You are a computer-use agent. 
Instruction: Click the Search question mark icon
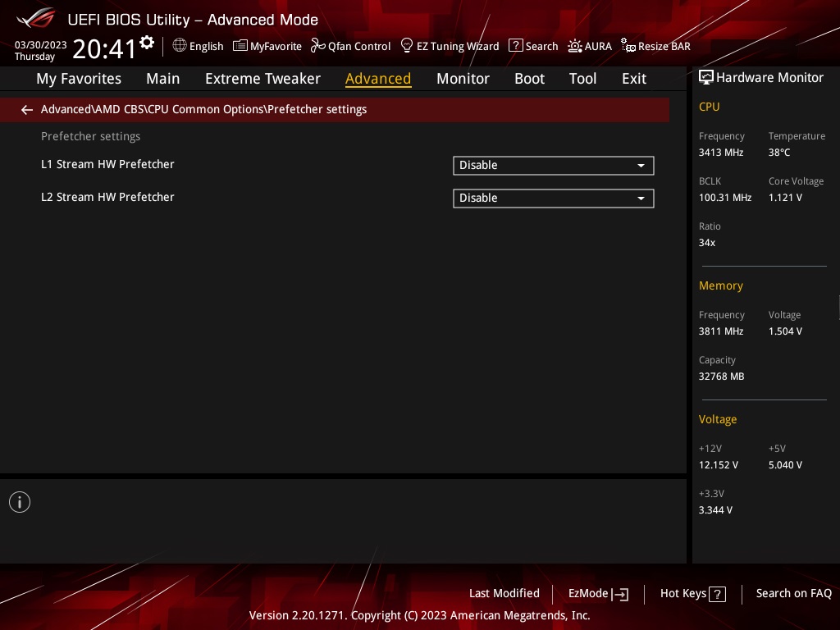(x=515, y=46)
